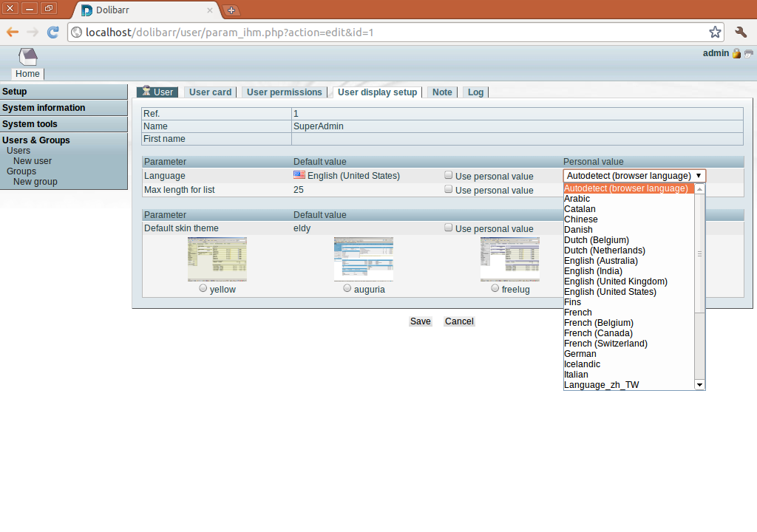Click the Save button
757x532 pixels.
pyautogui.click(x=420, y=321)
